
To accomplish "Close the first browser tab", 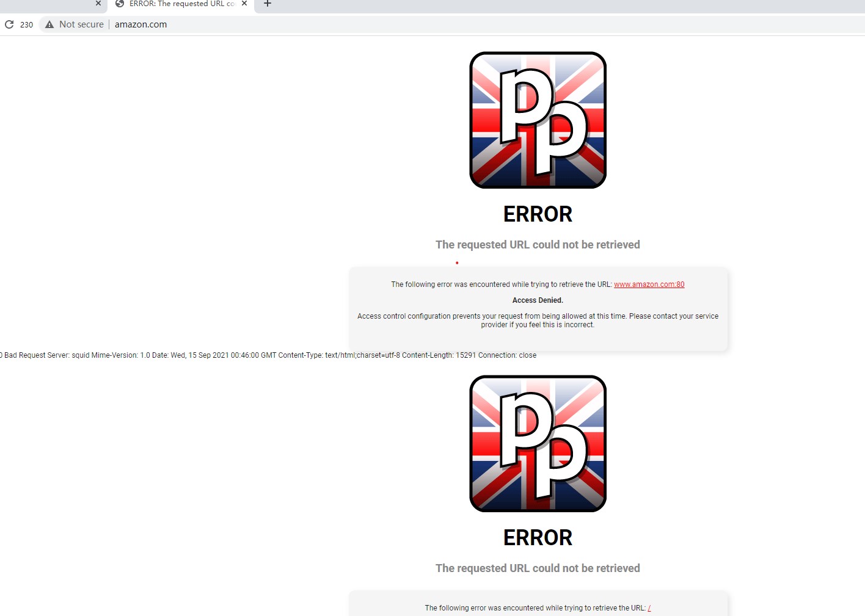I will [98, 4].
